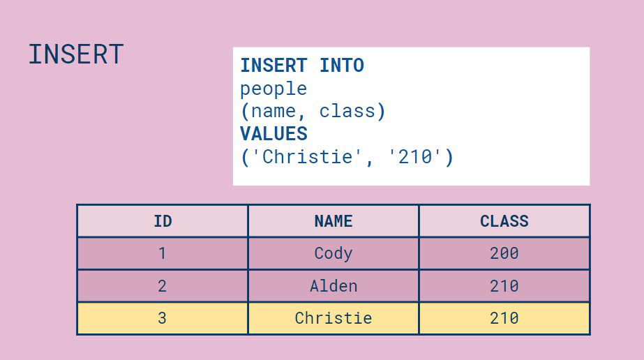Image resolution: width=644 pixels, height=360 pixels.
Task: Click the INSERT INTO keyword in code
Action: click(302, 66)
